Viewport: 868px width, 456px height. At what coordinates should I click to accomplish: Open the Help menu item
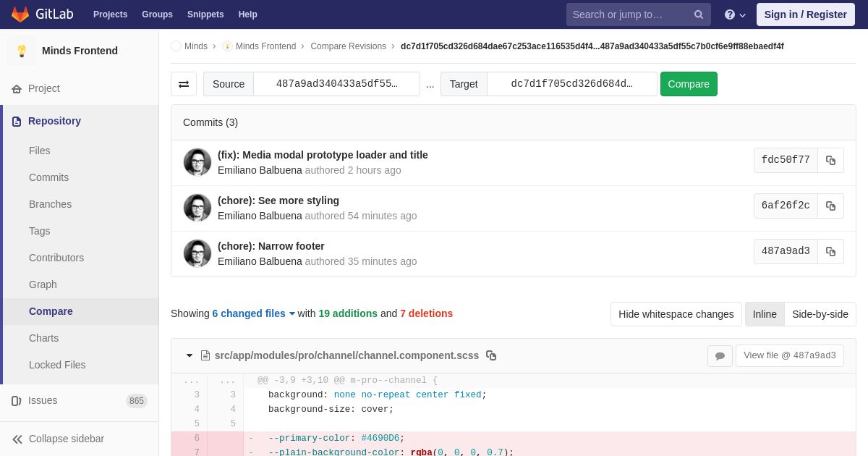tap(248, 14)
